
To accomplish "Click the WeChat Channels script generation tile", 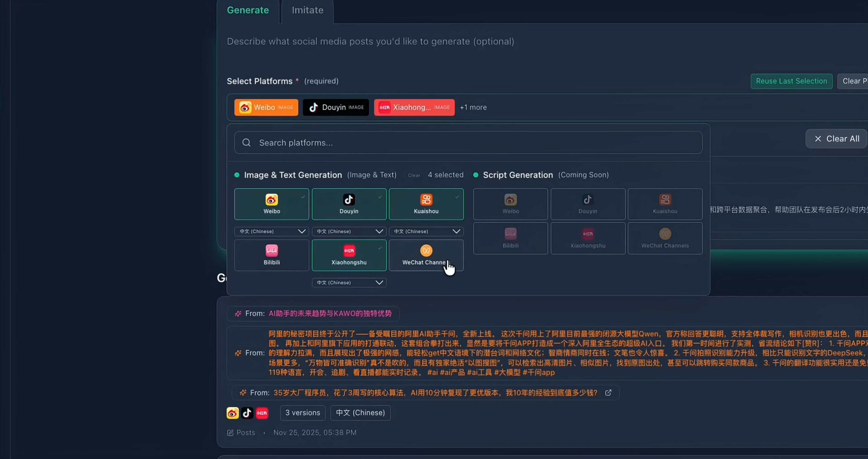I will tap(665, 238).
